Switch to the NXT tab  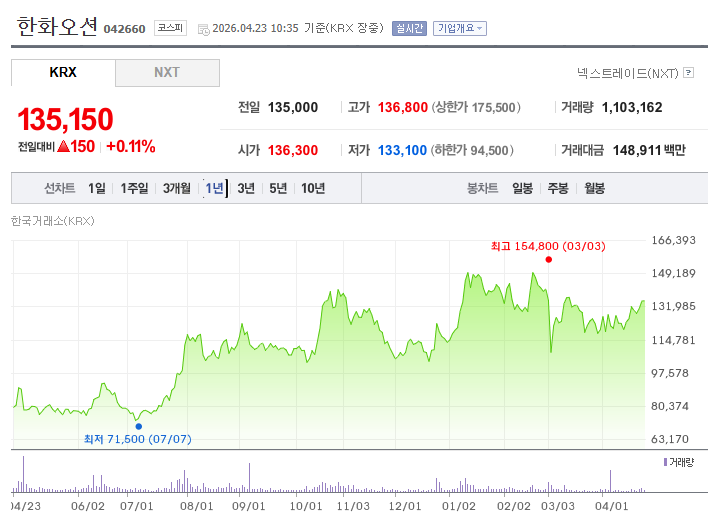pos(167,72)
